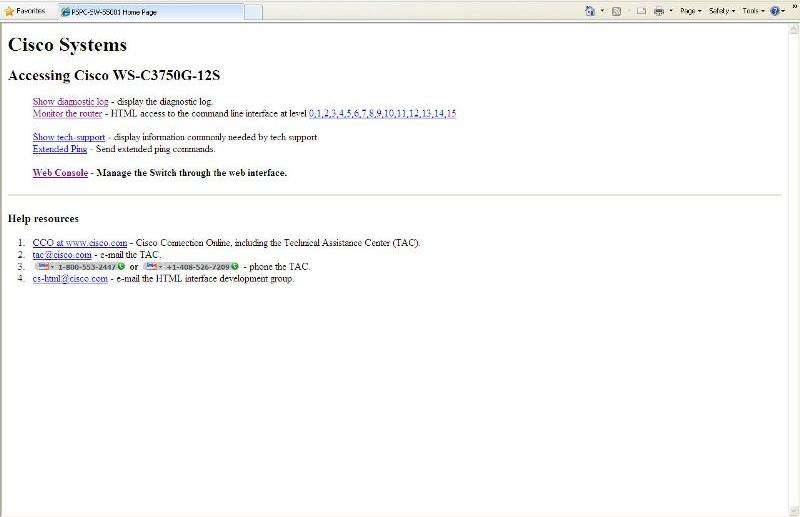The height and width of the screenshot is (517, 800).
Task: Click the Accessing Cisco WS-C3750G-12S heading
Action: click(114, 76)
